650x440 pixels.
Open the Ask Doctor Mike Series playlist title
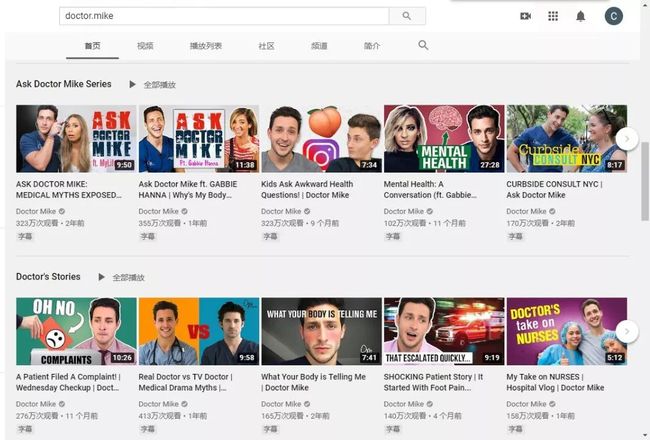[64, 84]
